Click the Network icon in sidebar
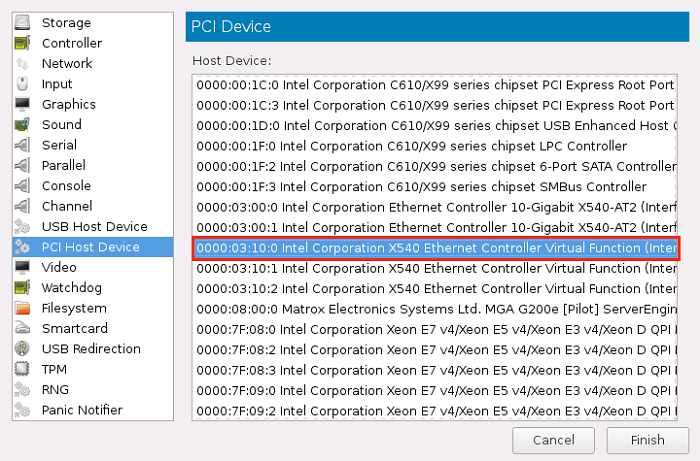This screenshot has width=700, height=461. [22, 64]
